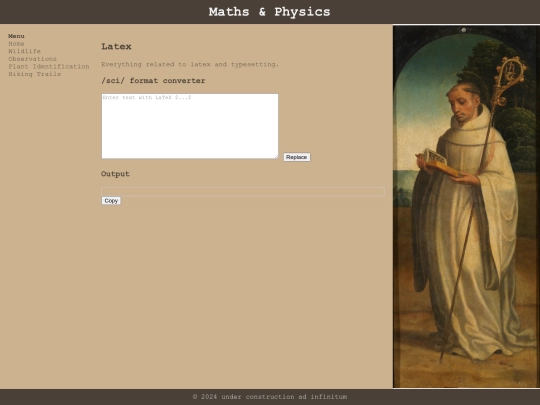
Task: Focus the LaTeX text input area
Action: [190, 126]
